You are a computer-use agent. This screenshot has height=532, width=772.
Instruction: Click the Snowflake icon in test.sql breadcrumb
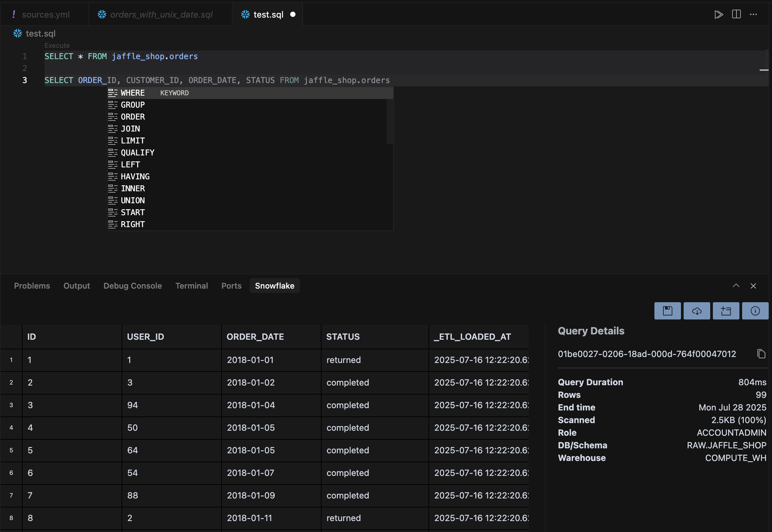pyautogui.click(x=17, y=33)
